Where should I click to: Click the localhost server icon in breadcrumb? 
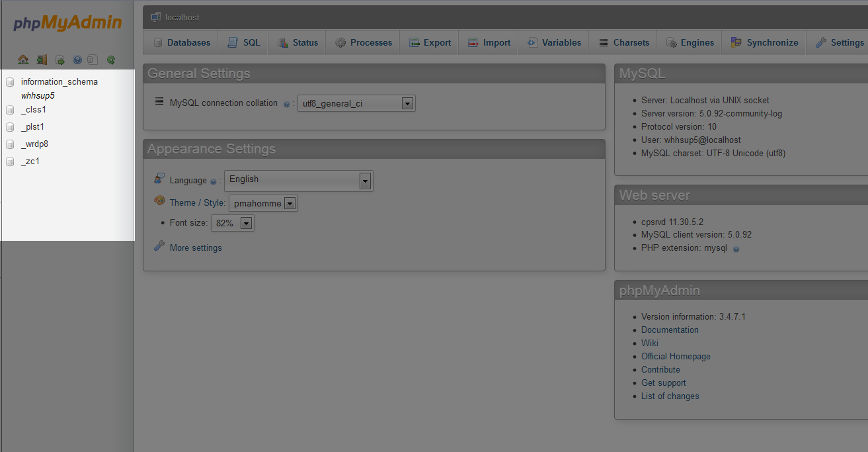click(155, 17)
